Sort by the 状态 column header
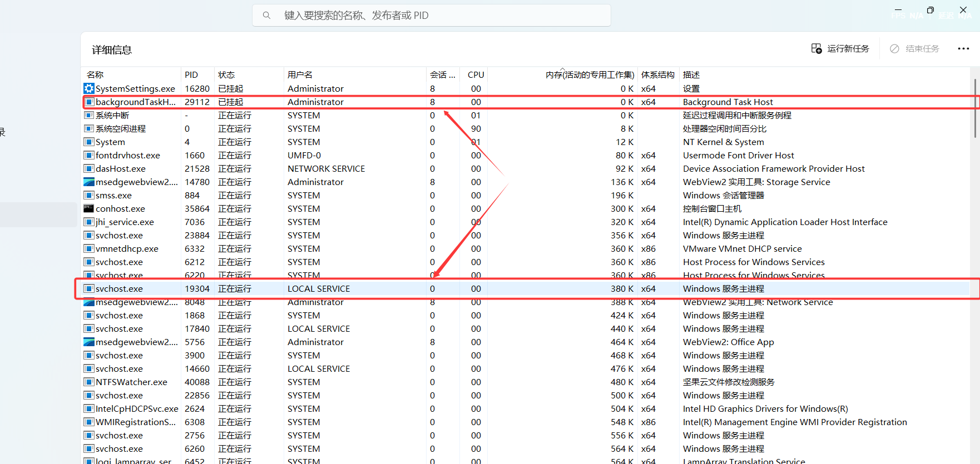980x464 pixels. coord(226,74)
